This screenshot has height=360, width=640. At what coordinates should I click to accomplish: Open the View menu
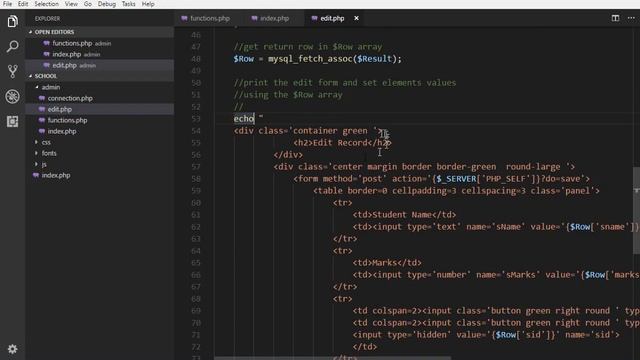71,4
